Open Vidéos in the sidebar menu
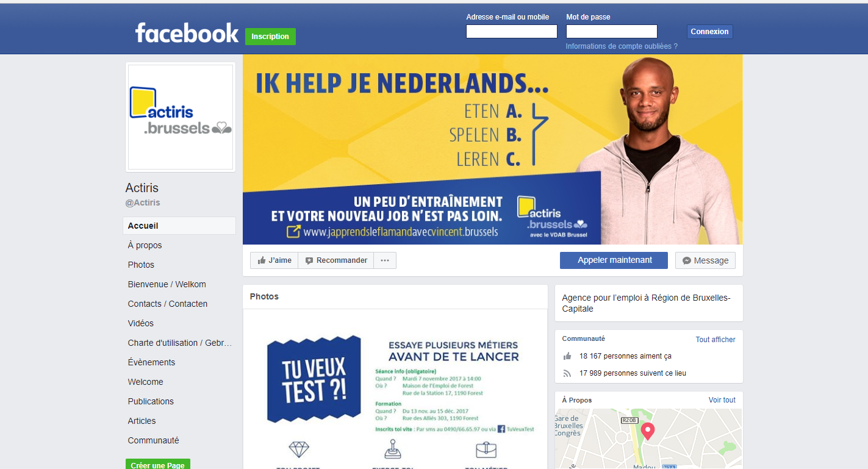The height and width of the screenshot is (469, 868). click(x=141, y=323)
